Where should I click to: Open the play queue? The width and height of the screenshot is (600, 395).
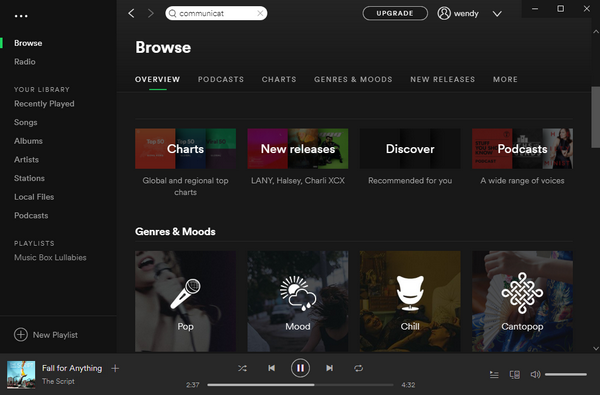click(x=494, y=375)
